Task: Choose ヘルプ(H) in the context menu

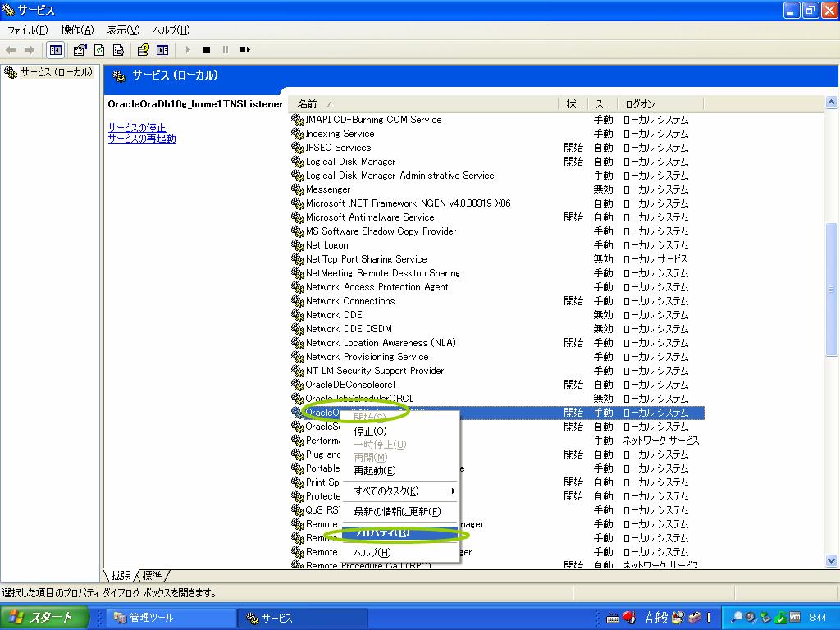Action: coord(399,552)
